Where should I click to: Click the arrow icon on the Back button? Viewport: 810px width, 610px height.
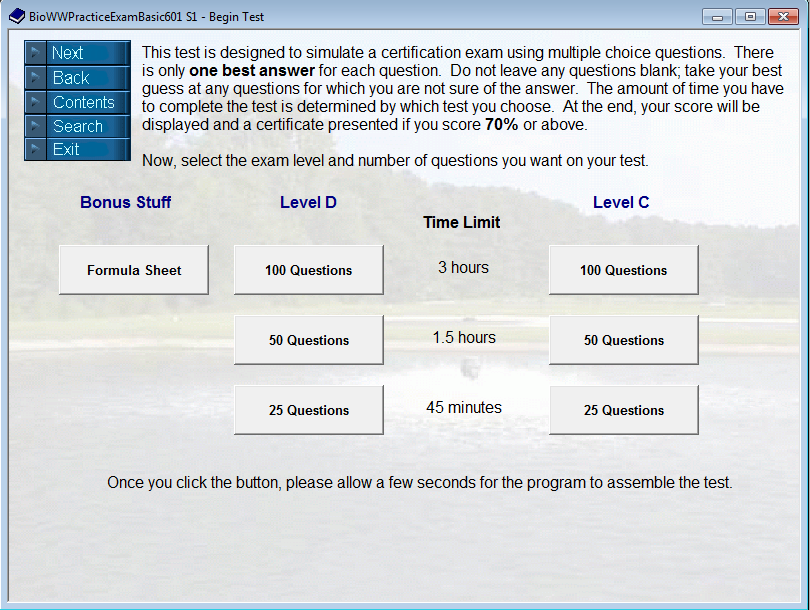tap(36, 77)
